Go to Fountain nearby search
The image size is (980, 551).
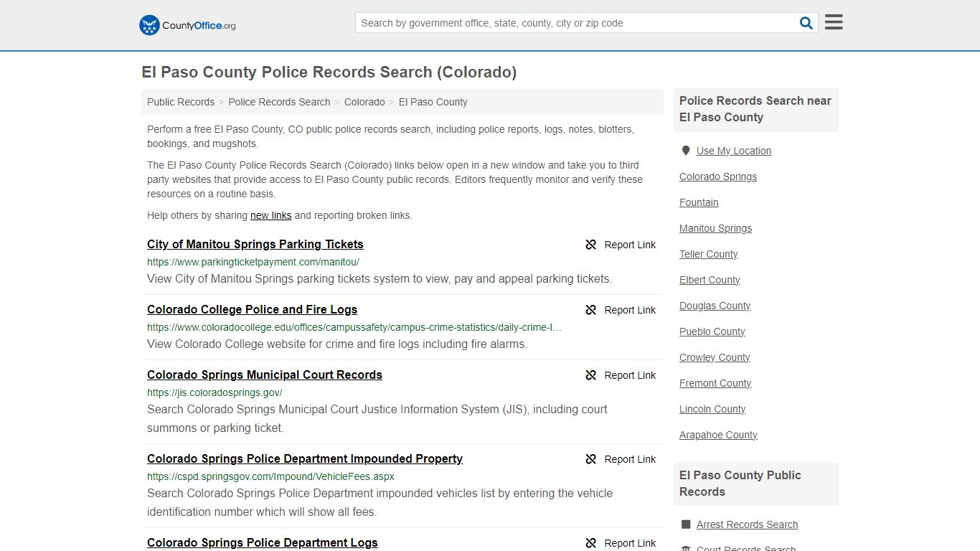click(699, 202)
